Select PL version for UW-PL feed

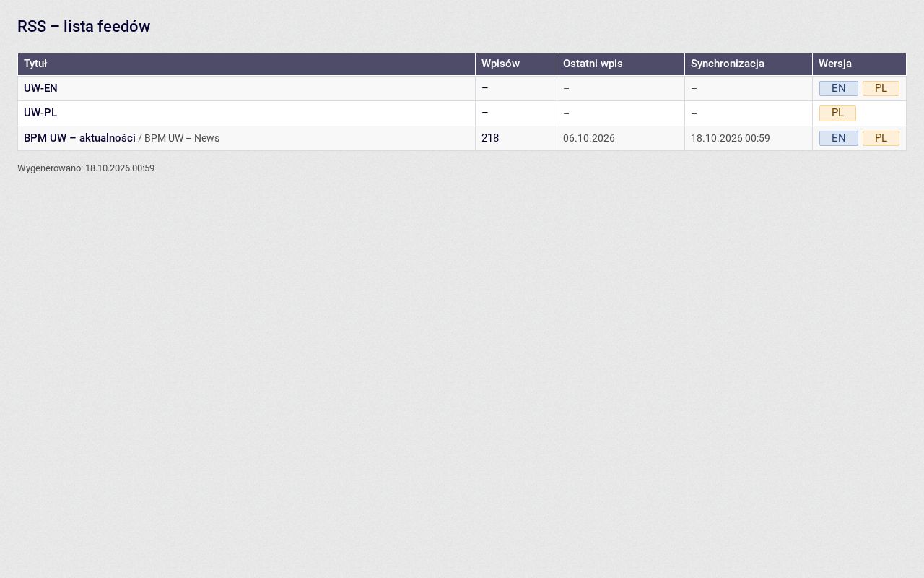[837, 113]
